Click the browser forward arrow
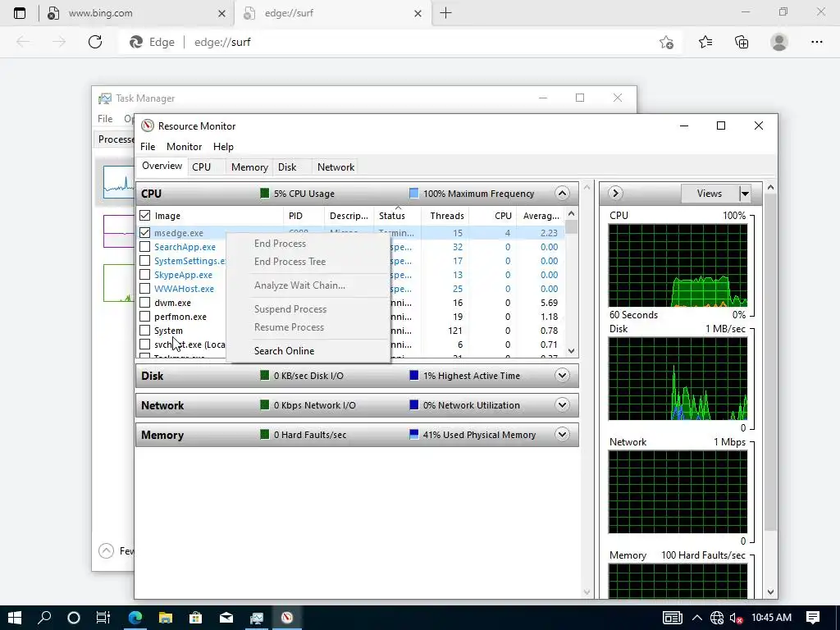The height and width of the screenshot is (630, 840). 59,42
